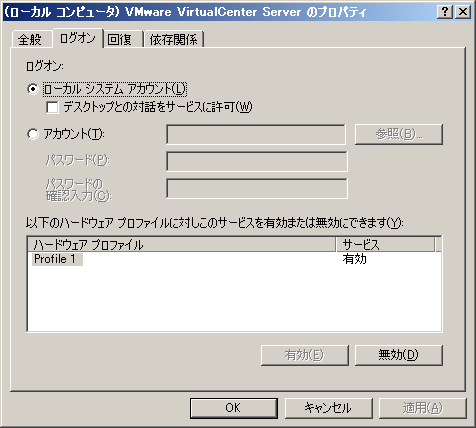Click the パスワードの確認入力 field
Image resolution: width=476 pixels, height=428 pixels.
[257, 188]
